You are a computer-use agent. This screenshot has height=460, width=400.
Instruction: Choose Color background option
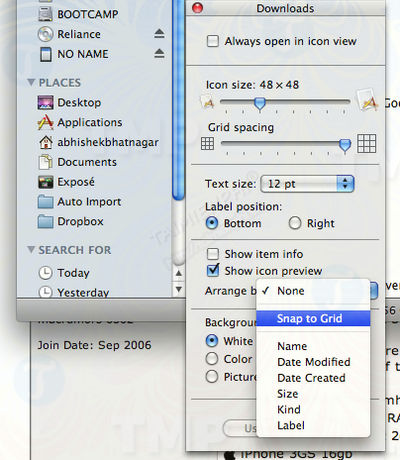click(x=212, y=359)
